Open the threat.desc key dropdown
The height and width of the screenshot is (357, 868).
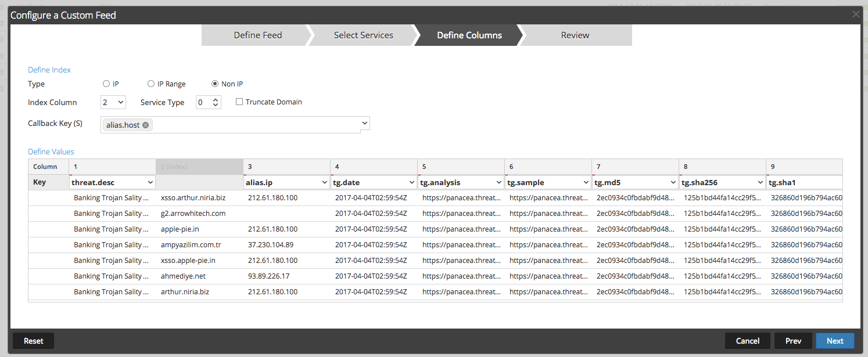coord(150,182)
